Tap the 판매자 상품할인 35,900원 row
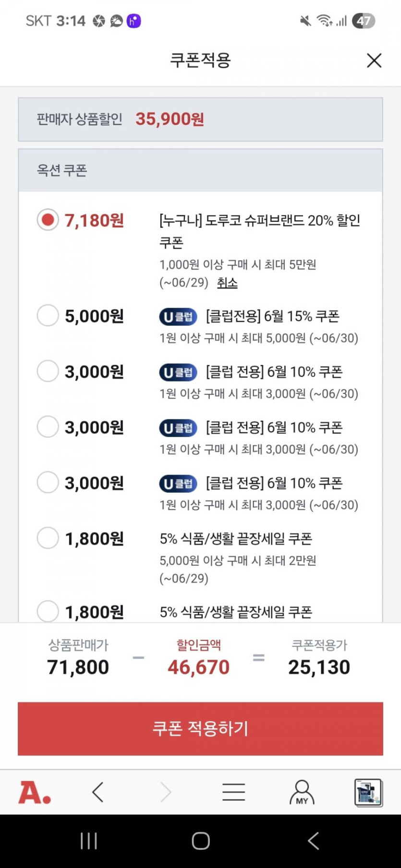The image size is (401, 868). pyautogui.click(x=200, y=119)
